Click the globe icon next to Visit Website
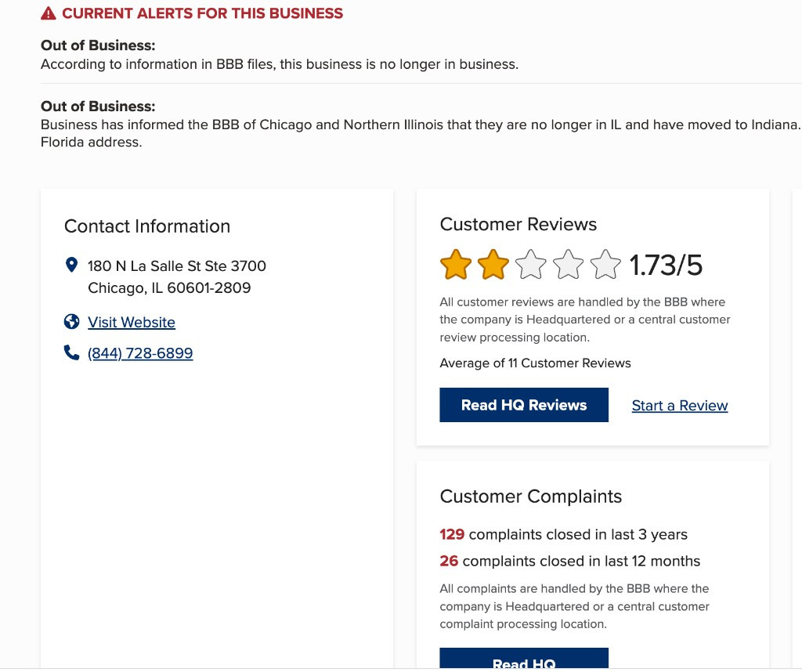 72,322
